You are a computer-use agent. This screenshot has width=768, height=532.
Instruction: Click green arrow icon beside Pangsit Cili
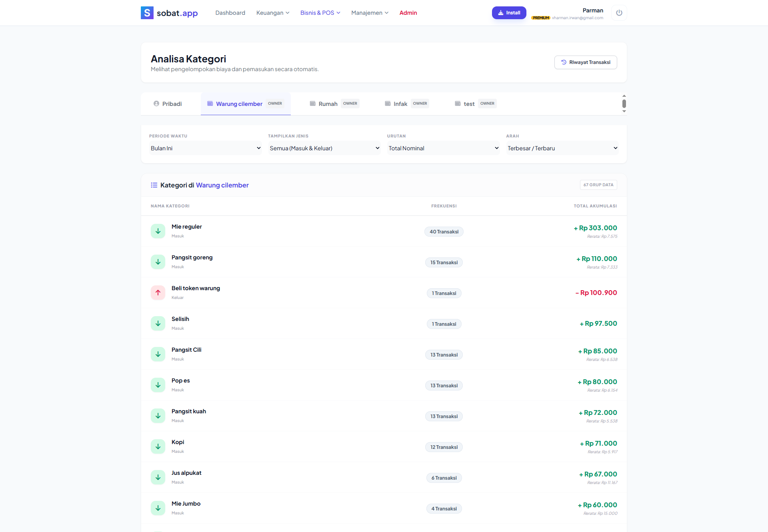pyautogui.click(x=158, y=354)
